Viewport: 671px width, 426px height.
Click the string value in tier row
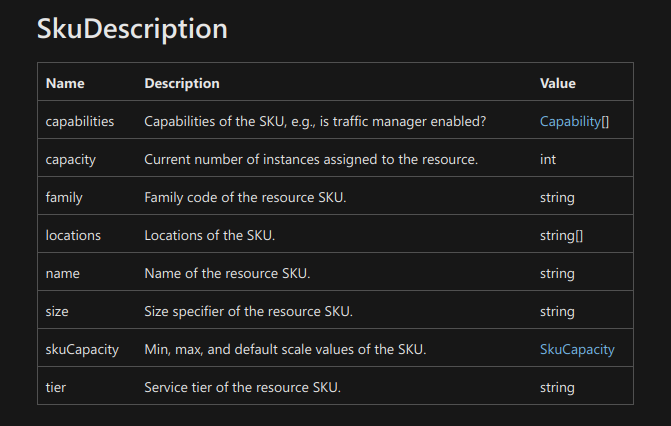click(557, 387)
